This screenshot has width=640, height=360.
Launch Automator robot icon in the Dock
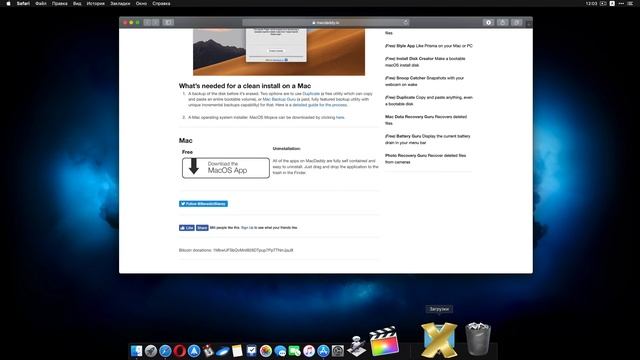point(356,346)
